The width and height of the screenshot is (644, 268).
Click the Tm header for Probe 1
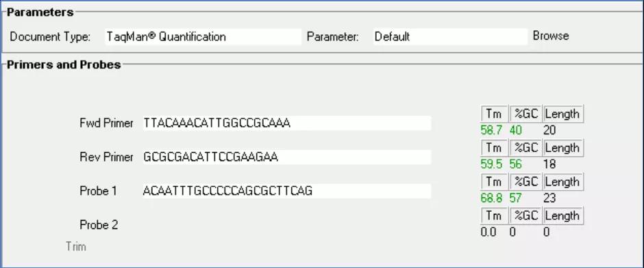494,182
